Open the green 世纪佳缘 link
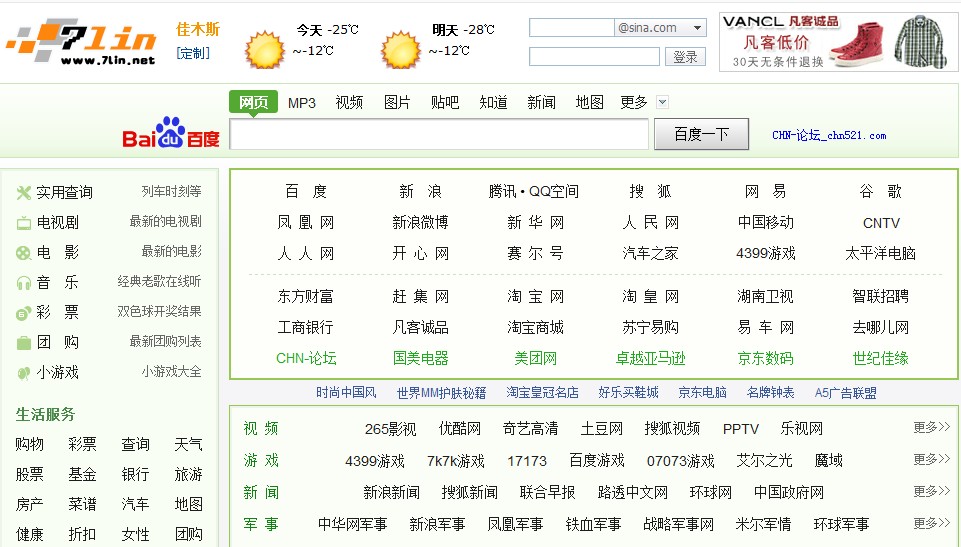Image resolution: width=961 pixels, height=547 pixels. pyautogui.click(x=881, y=358)
